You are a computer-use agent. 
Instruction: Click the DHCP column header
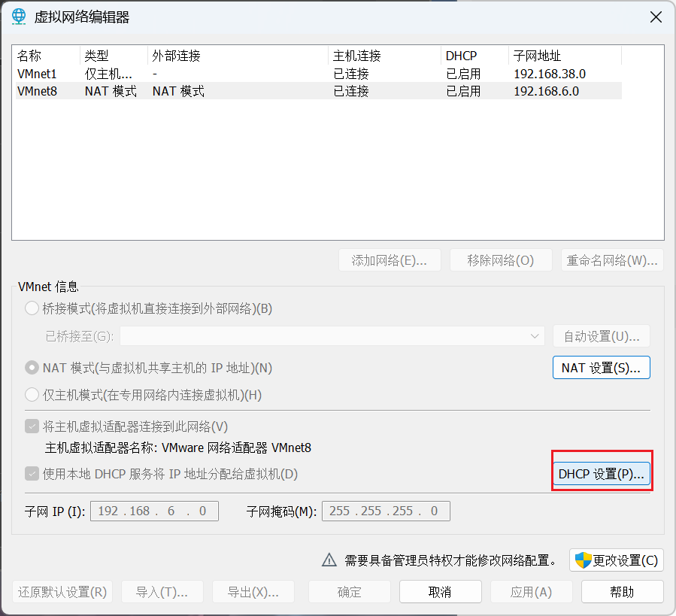tap(475, 56)
